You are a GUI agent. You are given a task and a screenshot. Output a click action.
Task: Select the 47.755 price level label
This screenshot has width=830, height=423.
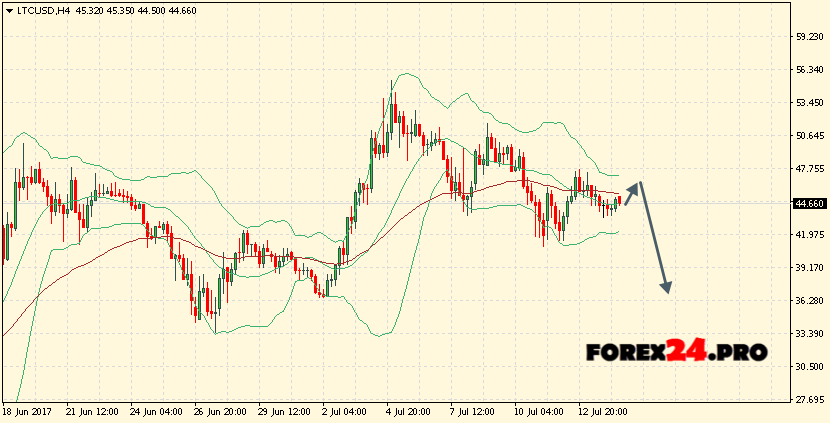pyautogui.click(x=808, y=169)
